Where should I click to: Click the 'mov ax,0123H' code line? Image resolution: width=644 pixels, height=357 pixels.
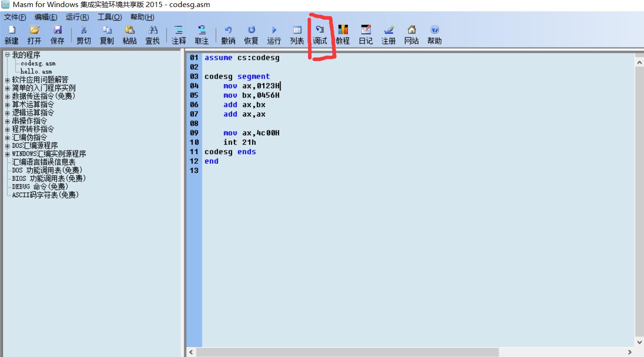click(x=251, y=86)
